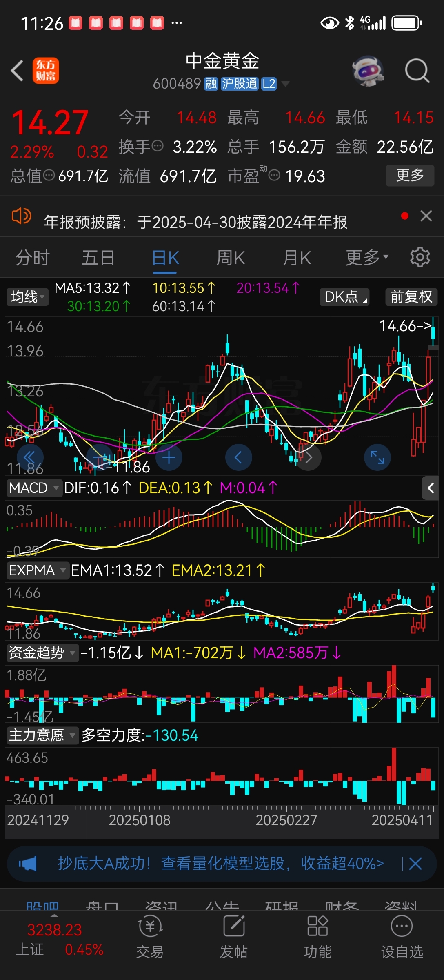Tap the single-left chart scroll button
This screenshot has height=980, width=444.
239,457
